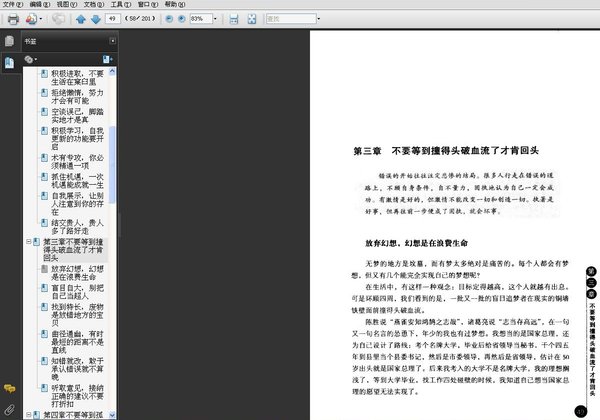The image size is (600, 420).
Task: Open bookmark 积极进取，不要生活在案臼里
Action: point(77,78)
